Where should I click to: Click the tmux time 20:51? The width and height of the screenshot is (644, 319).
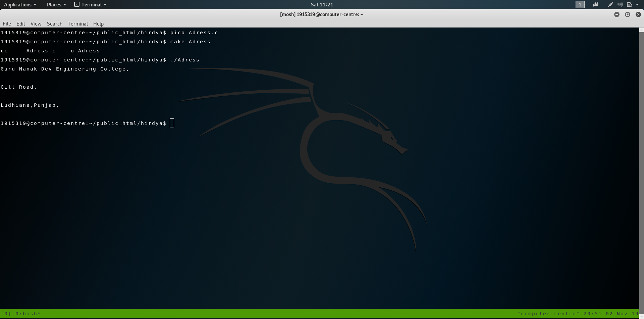click(593, 314)
